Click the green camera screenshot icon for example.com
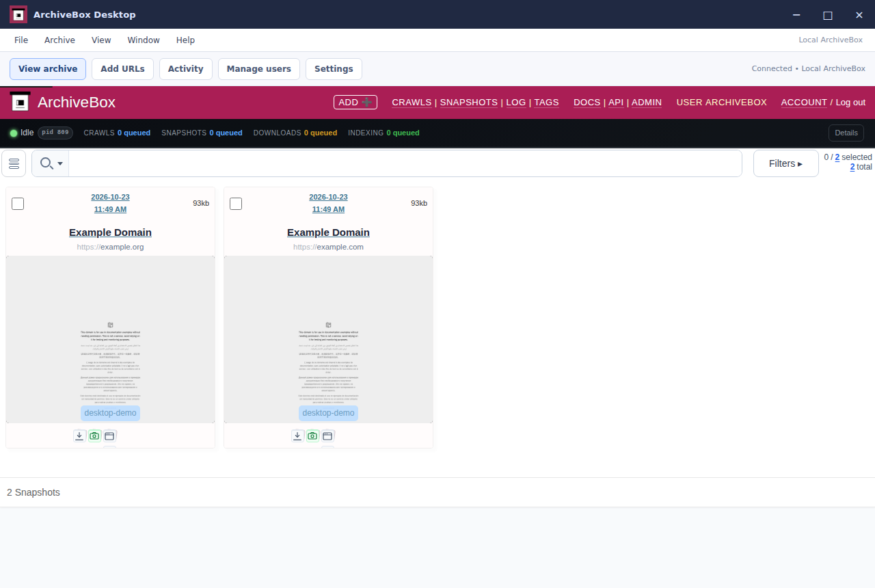Image resolution: width=875 pixels, height=588 pixels. (312, 436)
